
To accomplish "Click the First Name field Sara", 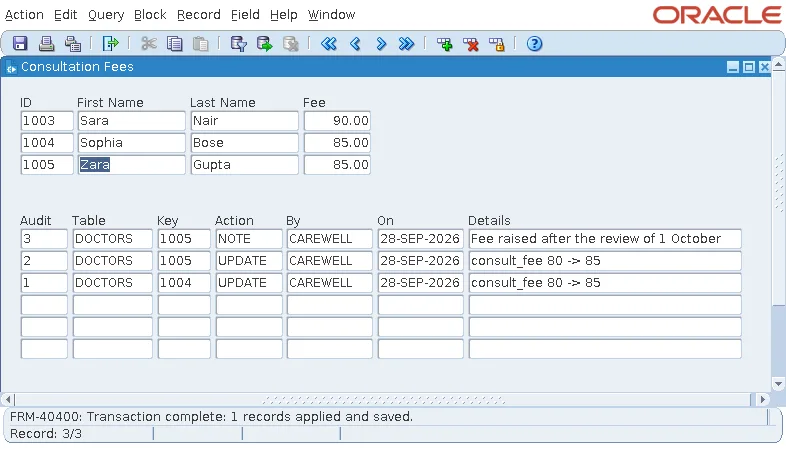I will 131,121.
